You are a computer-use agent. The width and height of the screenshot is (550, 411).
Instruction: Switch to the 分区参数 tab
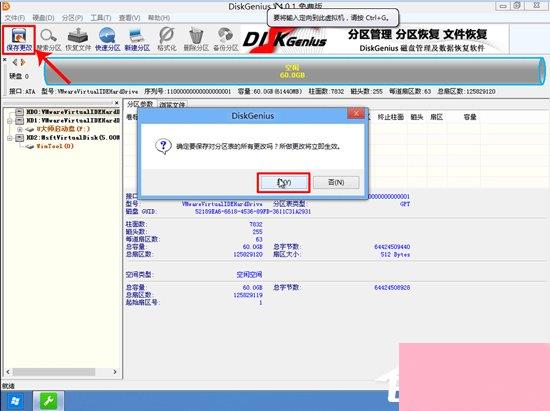pos(140,104)
